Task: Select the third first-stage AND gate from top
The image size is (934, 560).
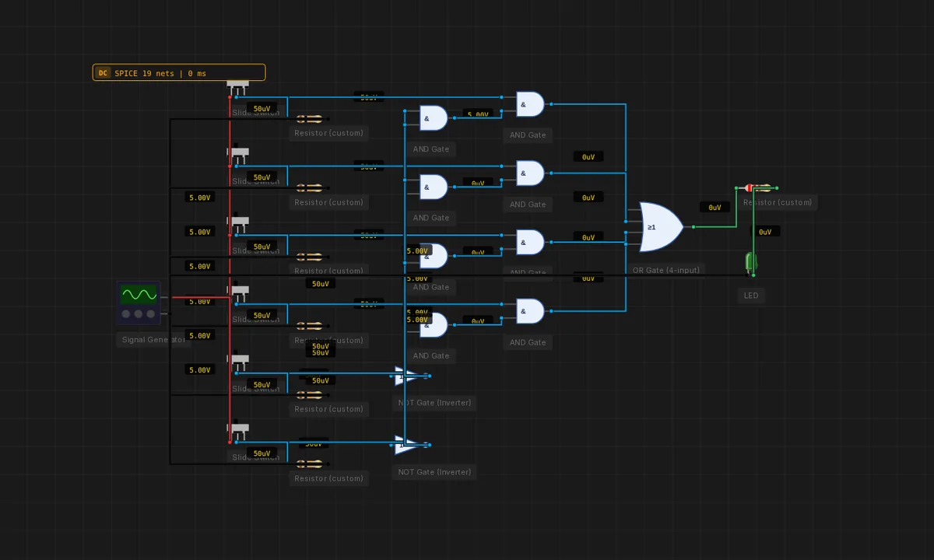Action: coord(434,256)
